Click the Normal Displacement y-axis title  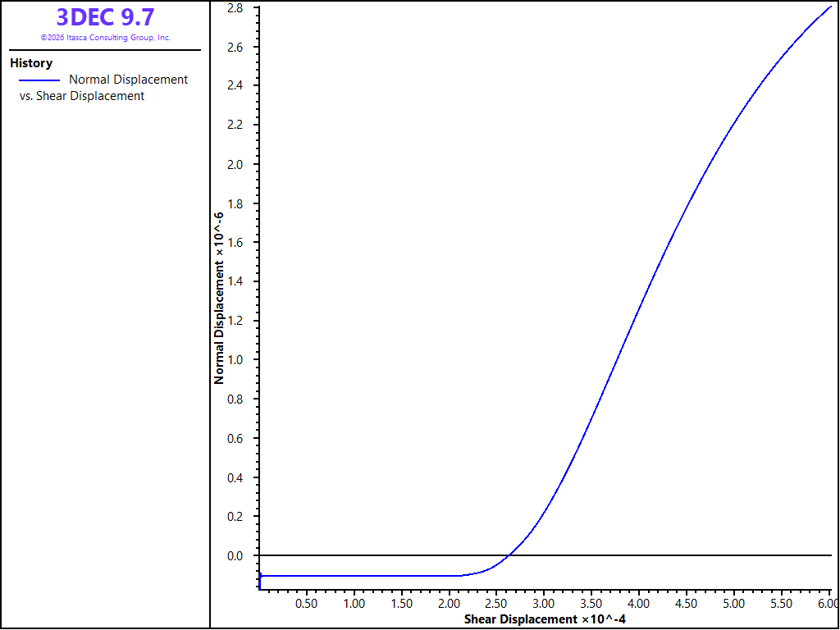point(218,299)
